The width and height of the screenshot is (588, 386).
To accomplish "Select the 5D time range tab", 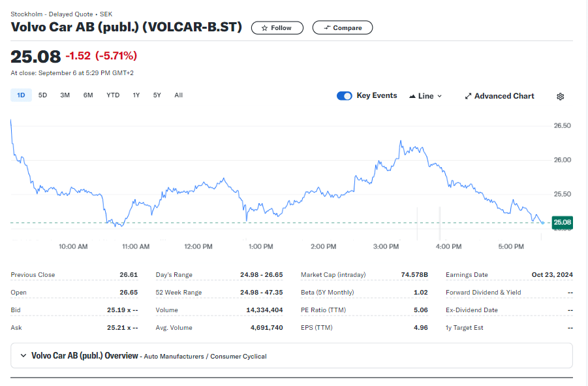I will [x=43, y=95].
